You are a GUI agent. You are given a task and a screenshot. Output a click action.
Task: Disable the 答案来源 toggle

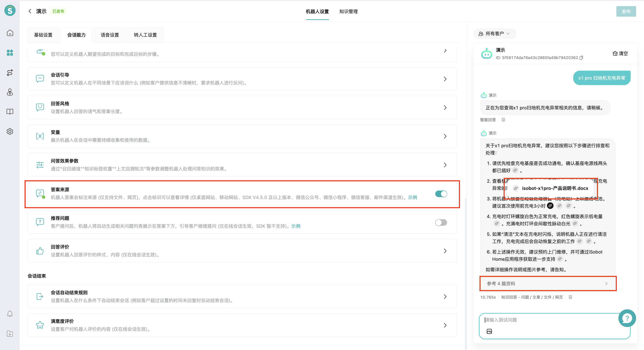441,194
